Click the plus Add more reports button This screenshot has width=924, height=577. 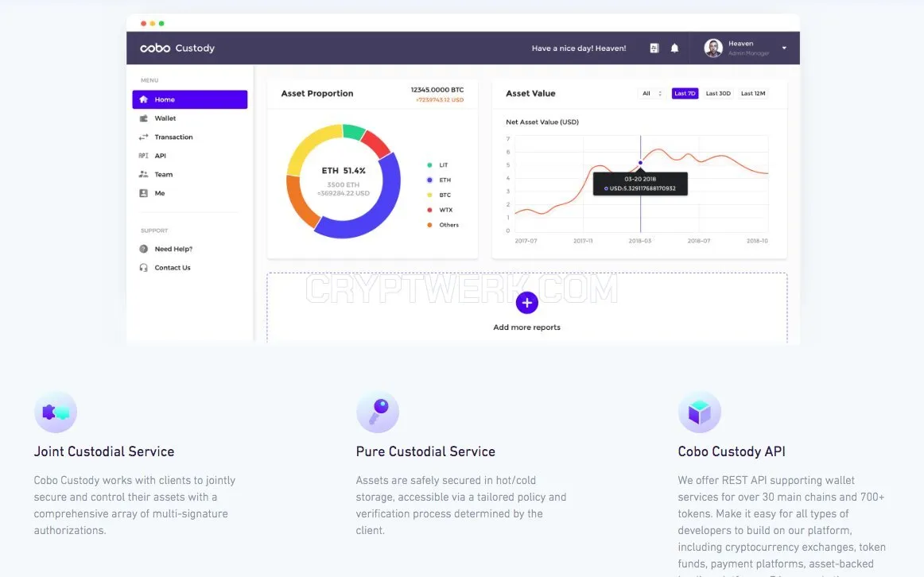(x=527, y=303)
